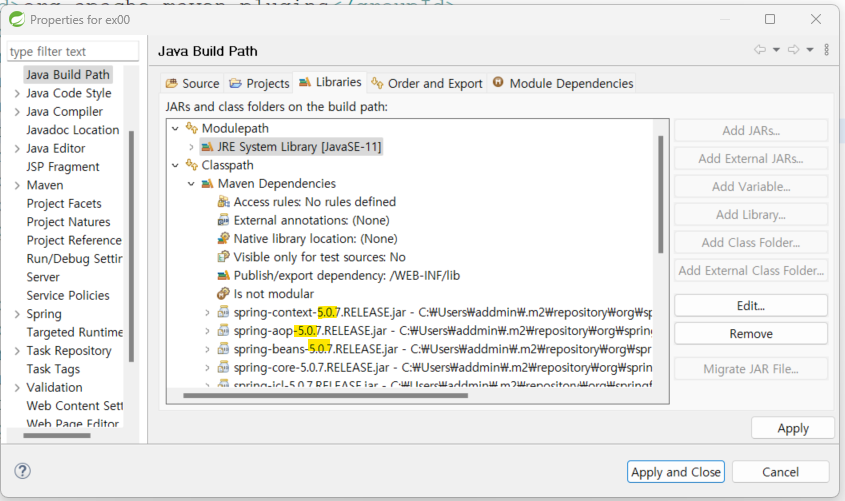The width and height of the screenshot is (845, 501).
Task: Click the Maven Dependencies library icon
Action: [x=207, y=184]
